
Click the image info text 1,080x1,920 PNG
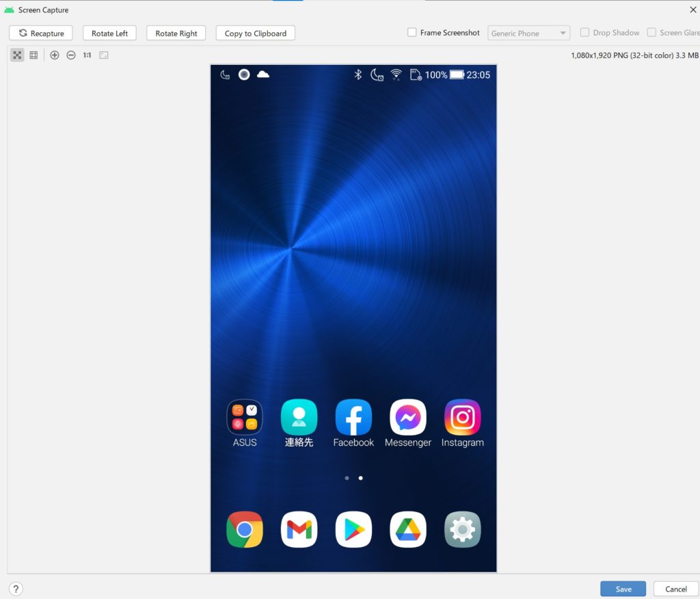pos(634,55)
